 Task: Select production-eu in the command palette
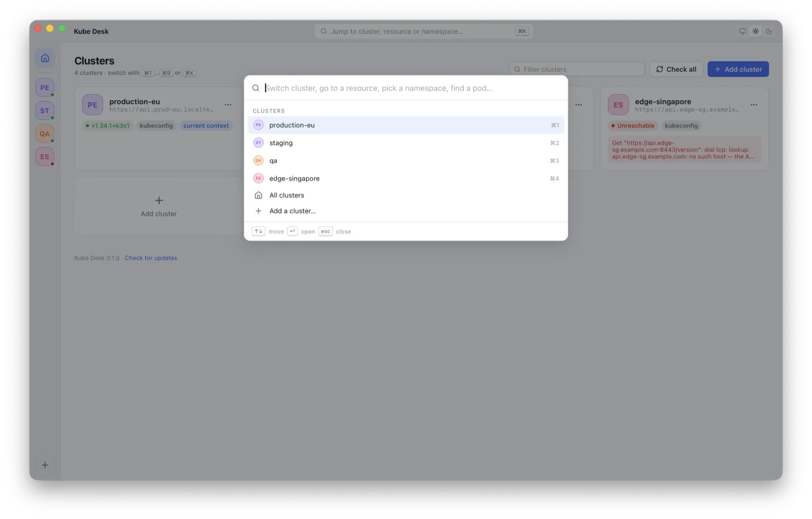(x=406, y=125)
